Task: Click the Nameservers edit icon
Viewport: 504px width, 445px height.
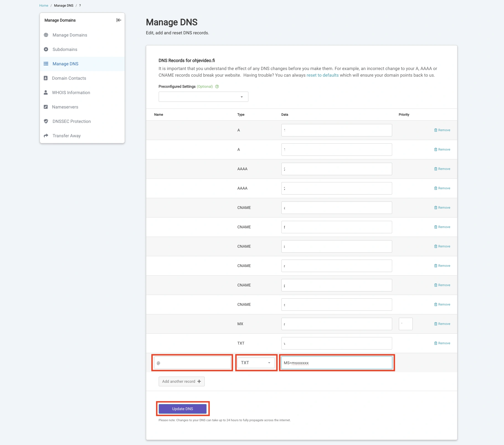Action: pos(46,107)
